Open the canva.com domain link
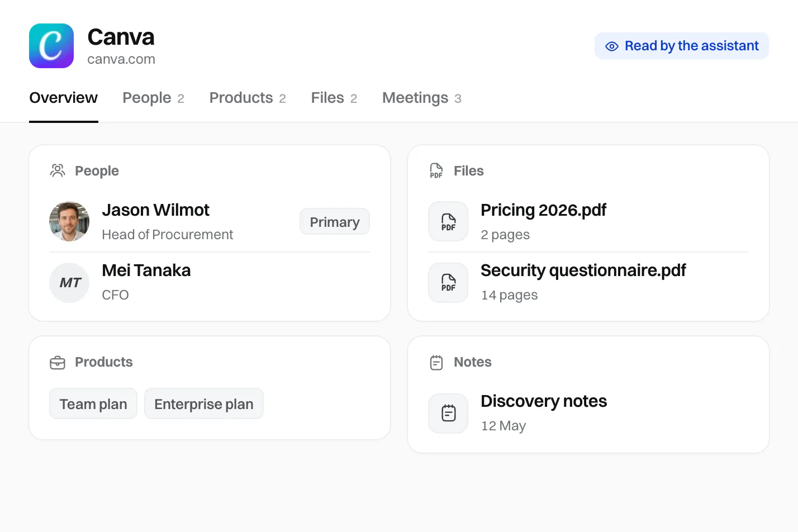Viewport: 798px width, 532px height. tap(121, 59)
